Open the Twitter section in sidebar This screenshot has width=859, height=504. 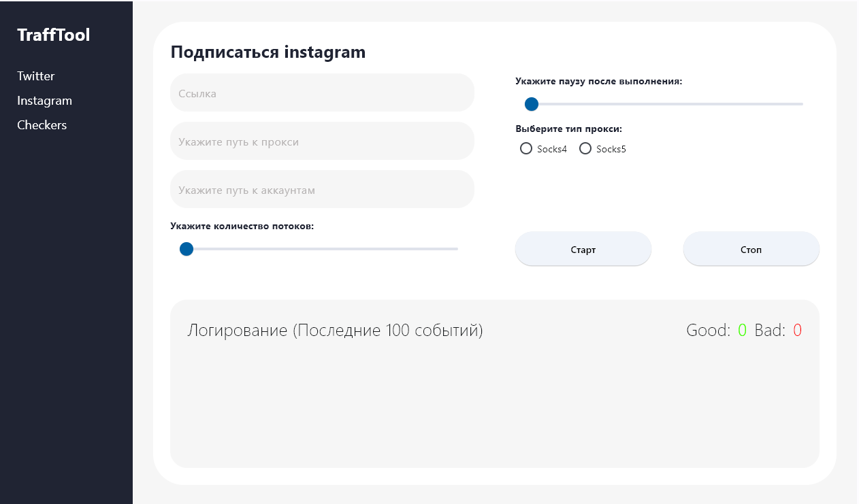[x=36, y=76]
